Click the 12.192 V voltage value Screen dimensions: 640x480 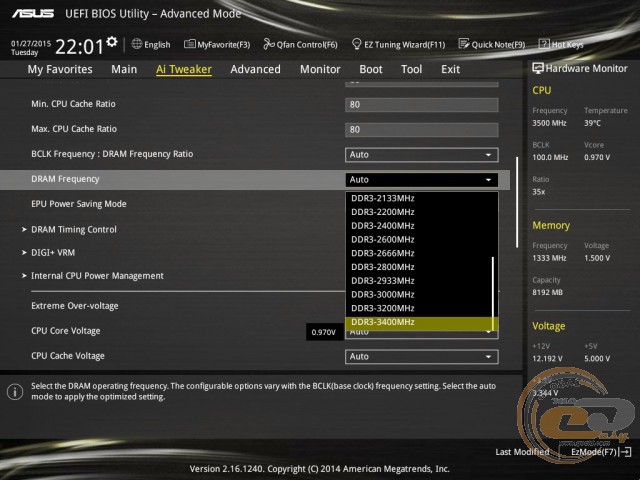pyautogui.click(x=547, y=359)
